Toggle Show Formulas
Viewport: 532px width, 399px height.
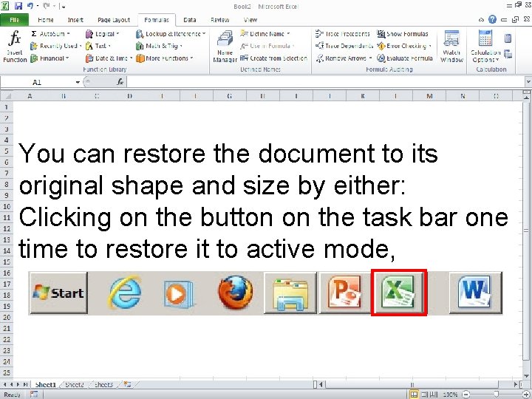pos(403,34)
